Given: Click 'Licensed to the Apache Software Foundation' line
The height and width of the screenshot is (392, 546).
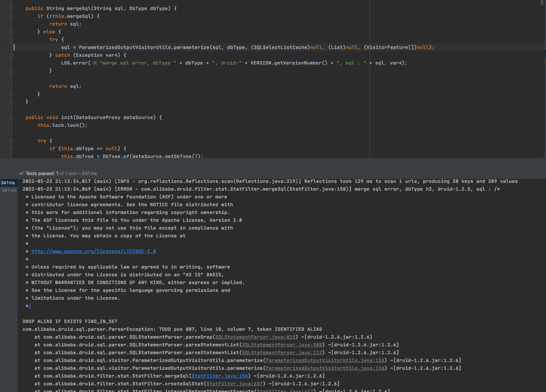Looking at the screenshot, I should pyautogui.click(x=126, y=197).
